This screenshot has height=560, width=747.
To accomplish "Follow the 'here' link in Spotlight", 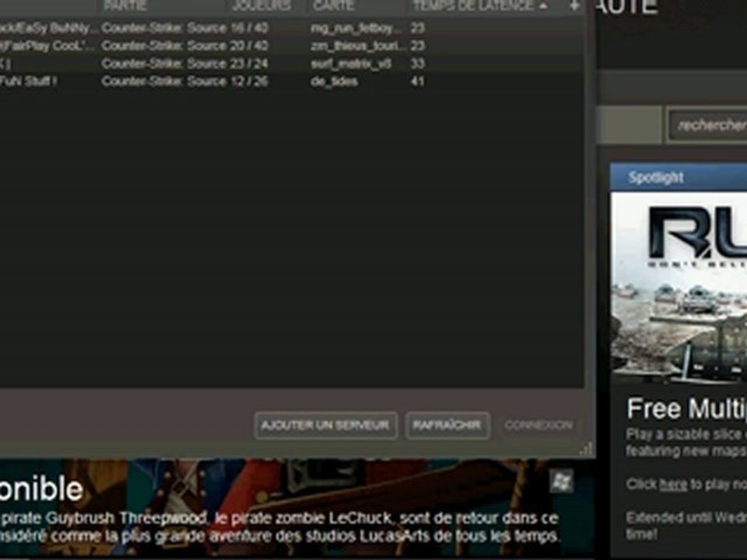I will [x=673, y=485].
